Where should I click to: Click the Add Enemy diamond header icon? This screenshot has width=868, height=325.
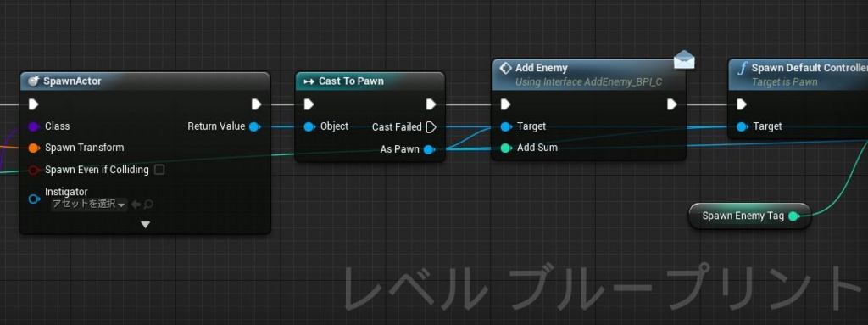505,68
